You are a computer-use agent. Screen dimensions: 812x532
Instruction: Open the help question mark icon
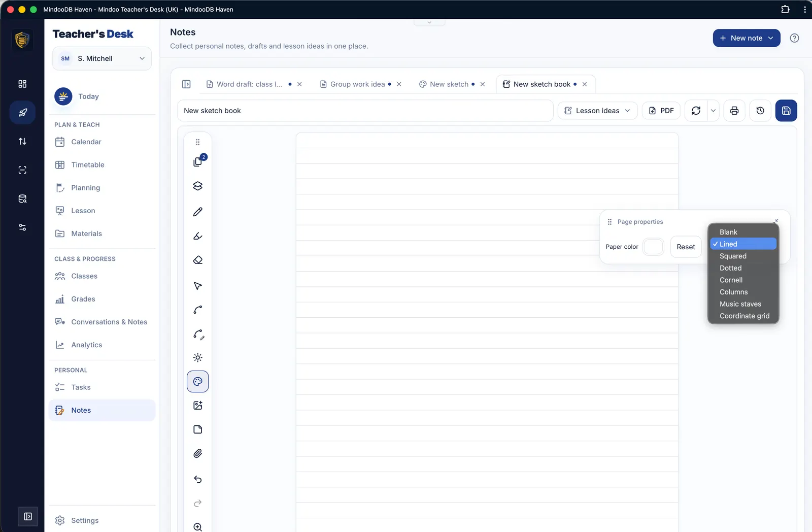pos(795,38)
